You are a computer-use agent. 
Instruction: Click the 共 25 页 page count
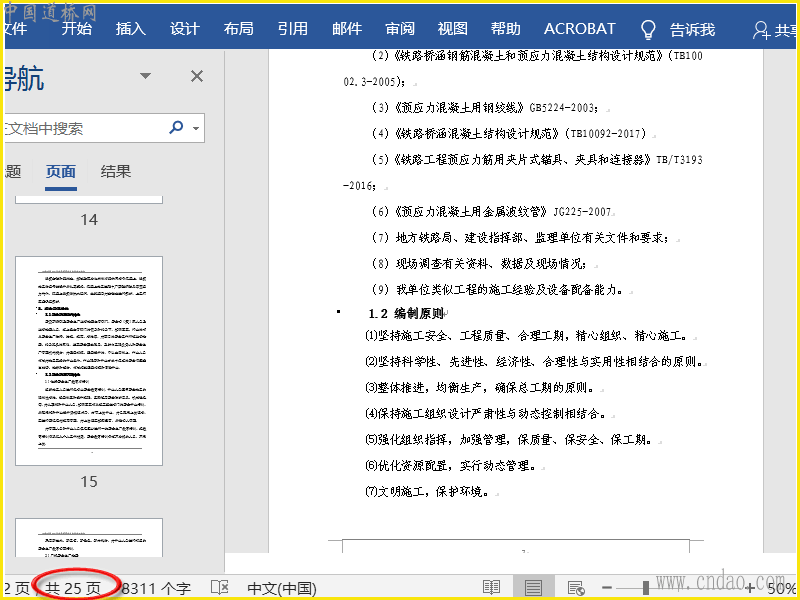tap(74, 588)
